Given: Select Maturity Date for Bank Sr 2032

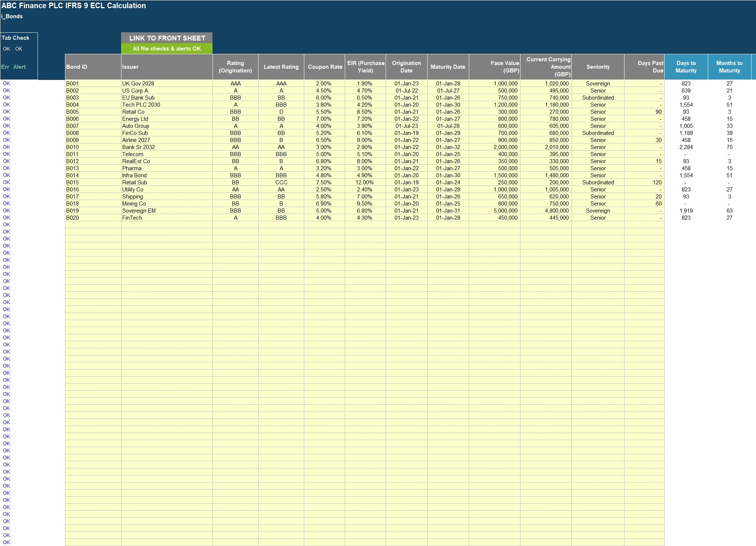Looking at the screenshot, I should coord(447,147).
